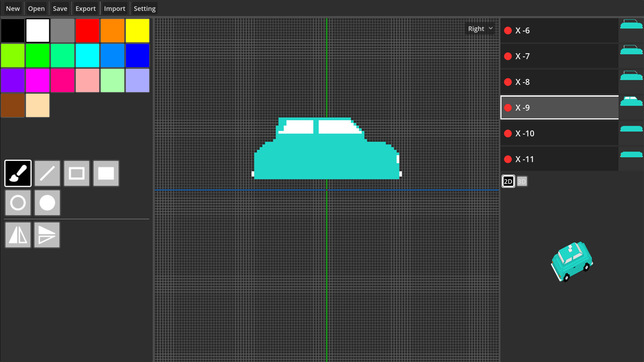
Task: Export the current model
Action: (86, 8)
